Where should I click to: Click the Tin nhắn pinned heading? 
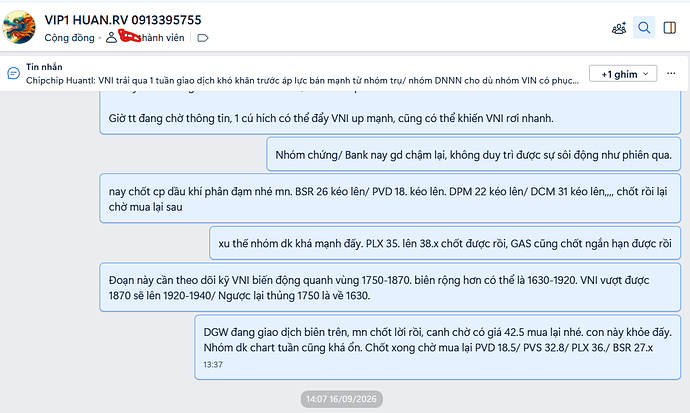pyautogui.click(x=44, y=67)
